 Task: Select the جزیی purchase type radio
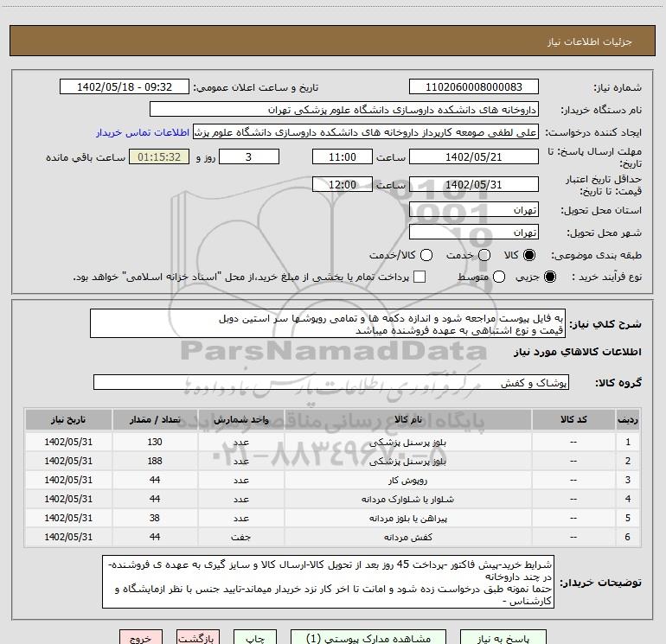coord(550,277)
